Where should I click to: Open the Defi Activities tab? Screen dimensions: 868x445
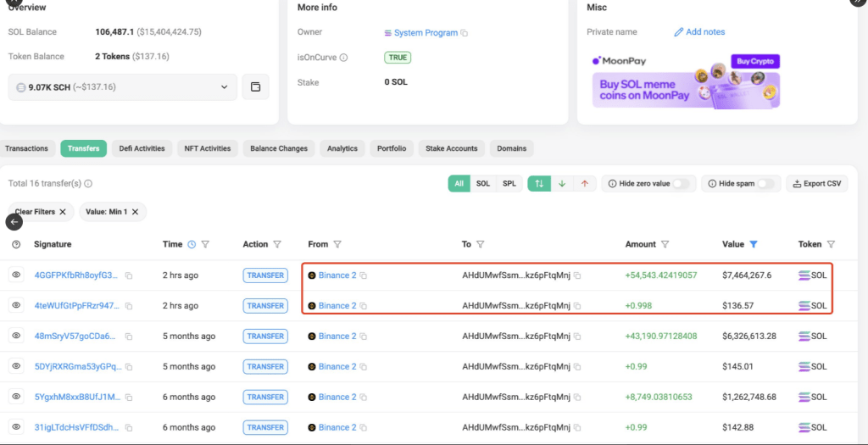(142, 148)
